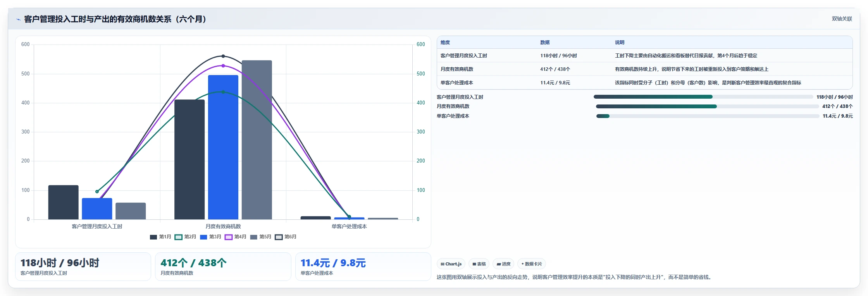
Task: Toggle the 第5月 legend entry
Action: tap(261, 237)
